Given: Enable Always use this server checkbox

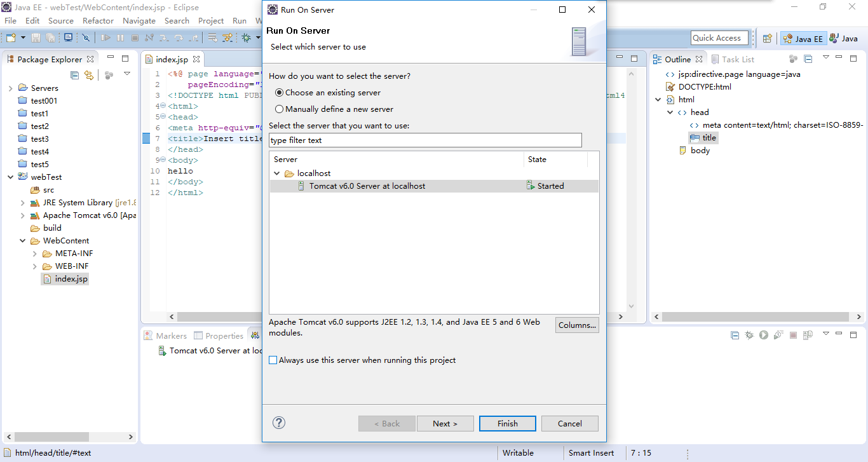Looking at the screenshot, I should (273, 360).
